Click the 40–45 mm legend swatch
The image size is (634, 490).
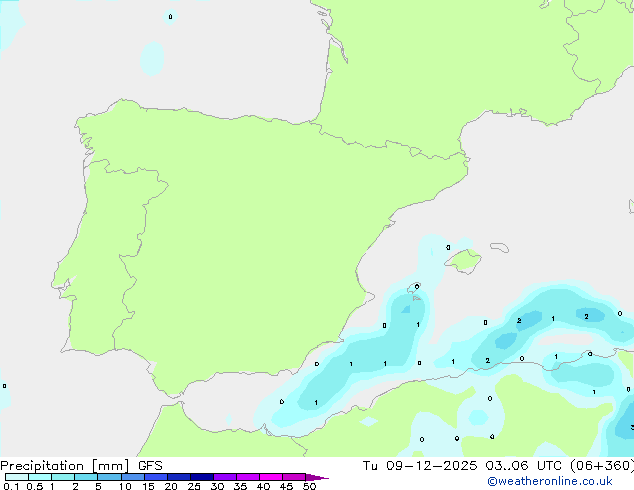[271, 477]
